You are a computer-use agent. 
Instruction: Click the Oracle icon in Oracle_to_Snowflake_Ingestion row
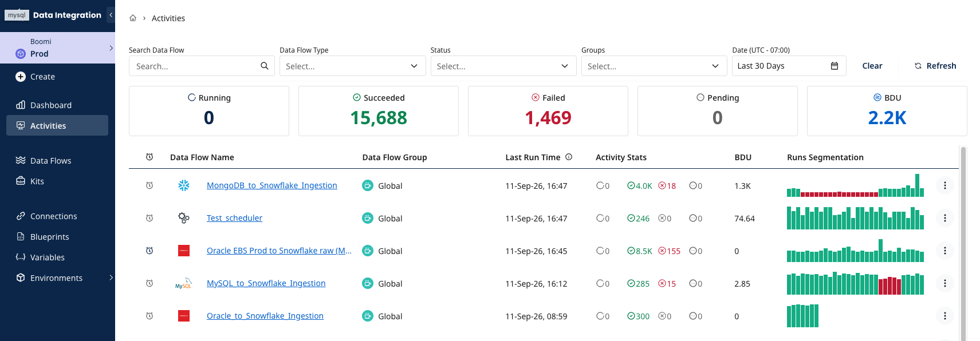pyautogui.click(x=184, y=316)
